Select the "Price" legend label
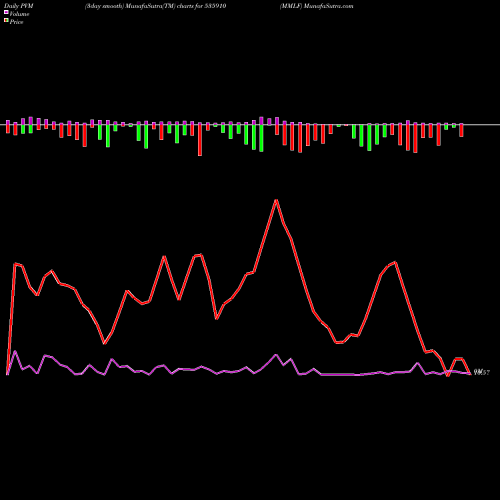This screenshot has height=500, width=500. 16,22
